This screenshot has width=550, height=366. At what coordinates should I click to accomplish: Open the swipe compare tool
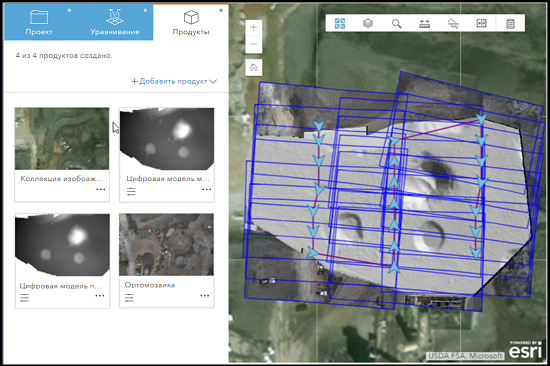[x=481, y=24]
